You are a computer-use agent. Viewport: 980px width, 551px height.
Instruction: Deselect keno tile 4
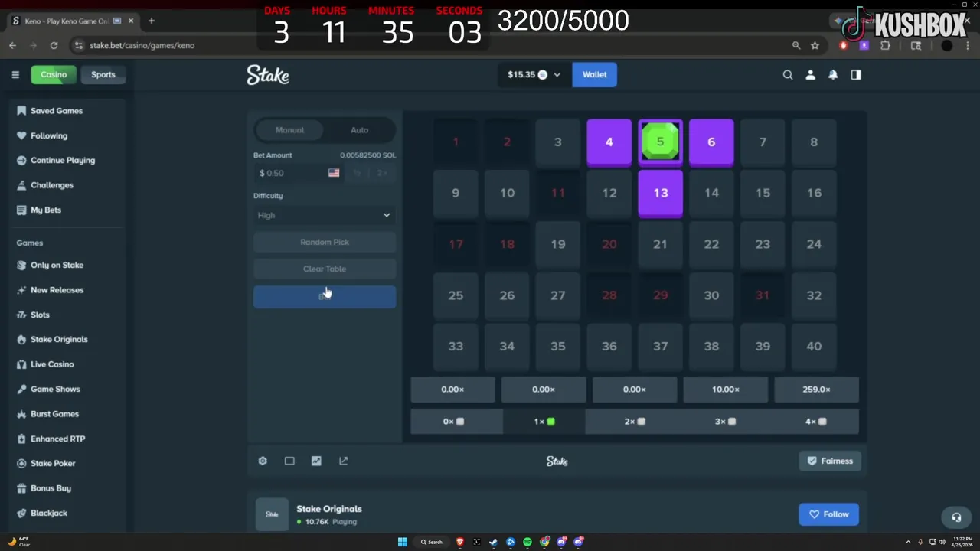pyautogui.click(x=609, y=142)
